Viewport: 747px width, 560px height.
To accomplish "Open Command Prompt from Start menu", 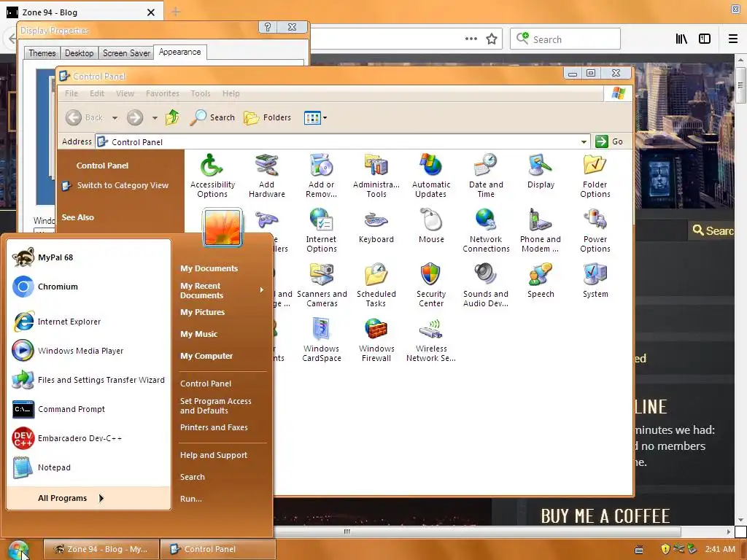I will (88, 409).
